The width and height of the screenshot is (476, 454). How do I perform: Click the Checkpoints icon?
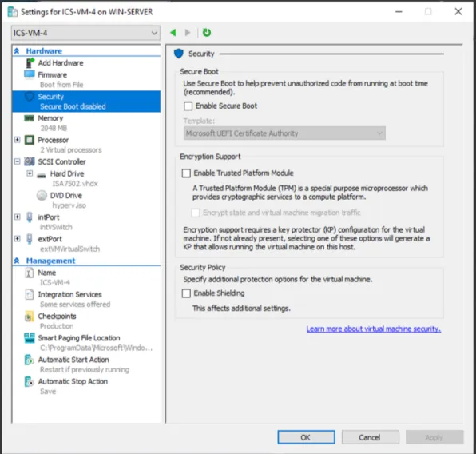click(x=29, y=317)
